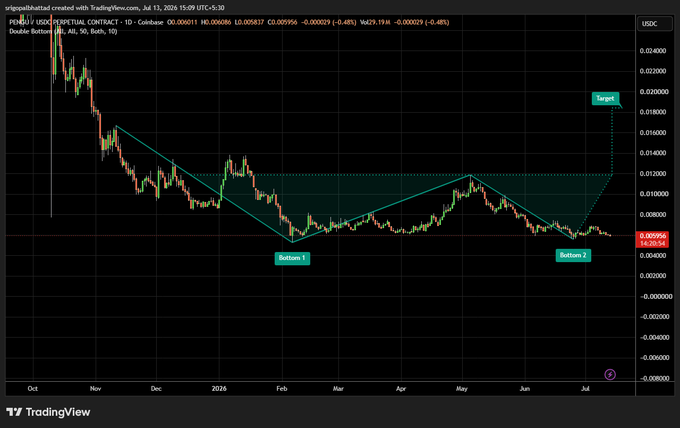Click the -0.008000 price axis label
Viewport: 680px width, 428px height.
click(654, 378)
